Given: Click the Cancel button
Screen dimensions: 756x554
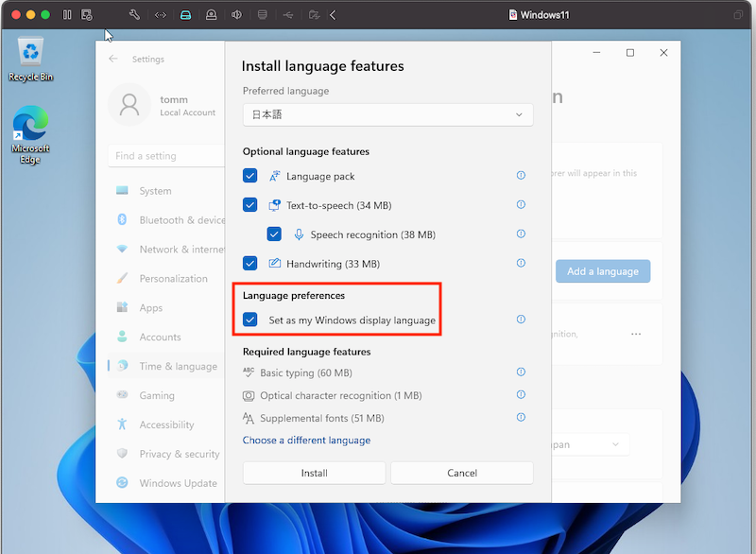Looking at the screenshot, I should pos(462,473).
